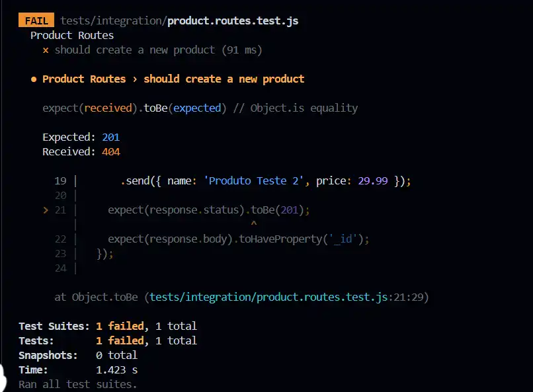533x392 pixels.
Task: Click the Expected value 201
Action: coord(110,137)
